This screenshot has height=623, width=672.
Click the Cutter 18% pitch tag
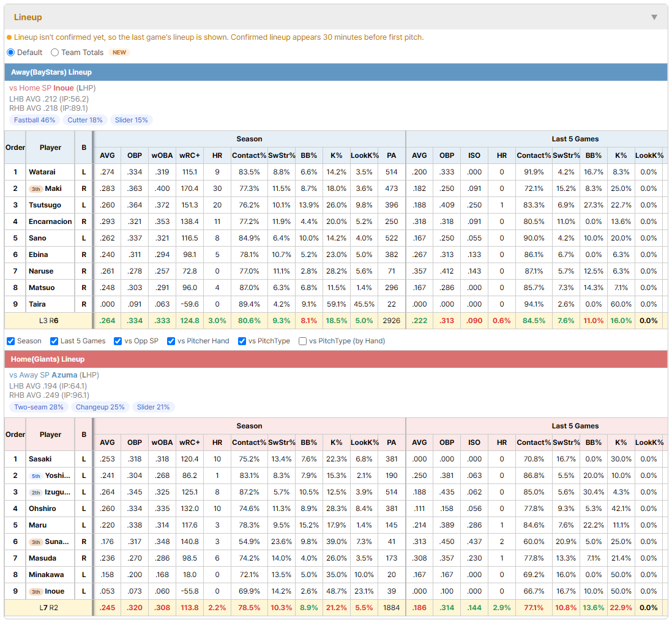(x=85, y=120)
